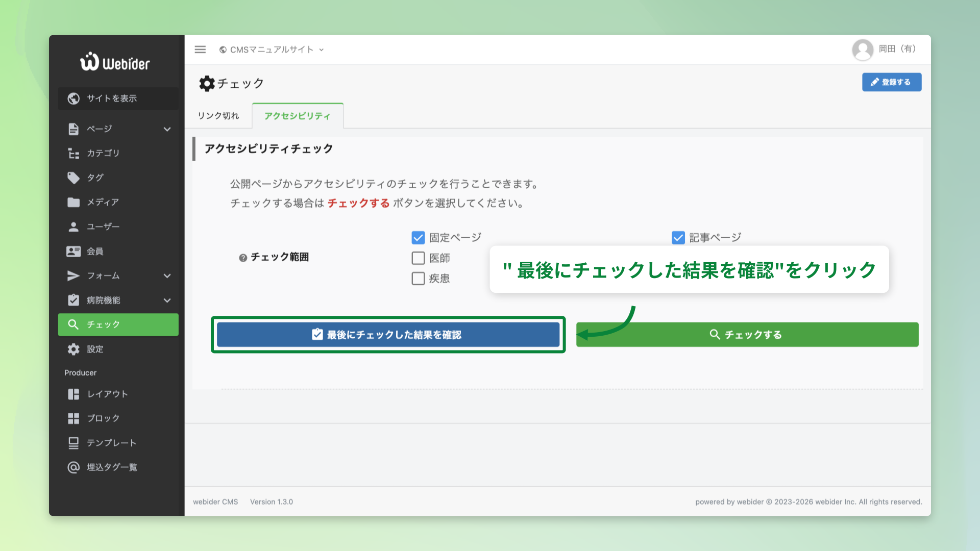Open the CMSマニュアルサイト site dropdown
The image size is (980, 551).
click(272, 49)
